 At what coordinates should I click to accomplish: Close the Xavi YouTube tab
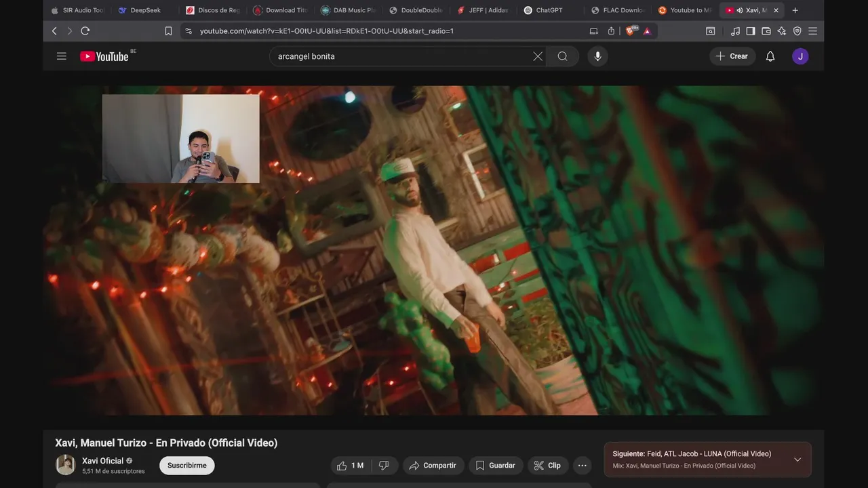tap(776, 10)
